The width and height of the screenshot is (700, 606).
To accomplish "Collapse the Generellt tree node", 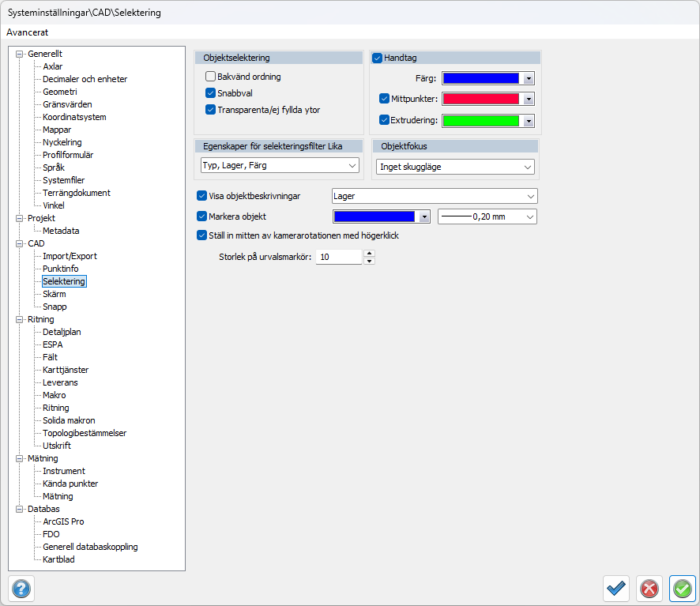I will 20,54.
